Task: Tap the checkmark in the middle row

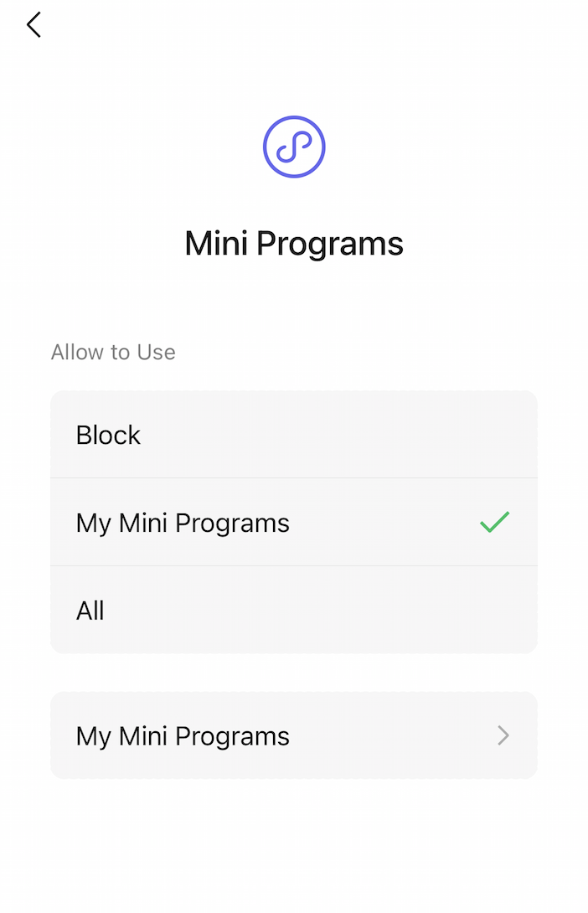Action: click(x=494, y=523)
